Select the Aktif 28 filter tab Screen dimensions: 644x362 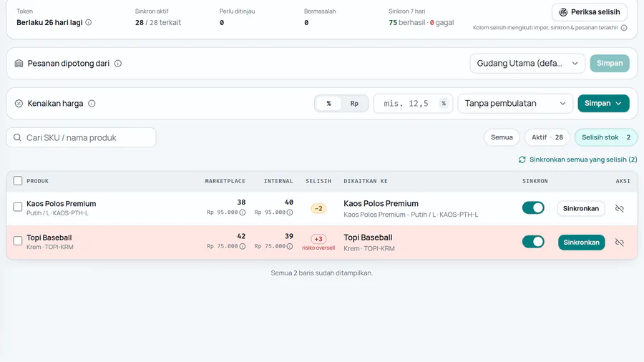click(547, 137)
